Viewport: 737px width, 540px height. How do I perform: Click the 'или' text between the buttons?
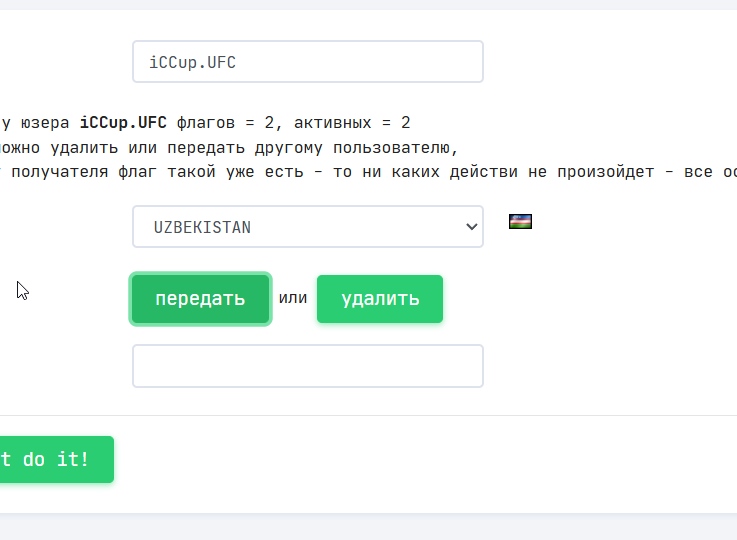tap(293, 298)
